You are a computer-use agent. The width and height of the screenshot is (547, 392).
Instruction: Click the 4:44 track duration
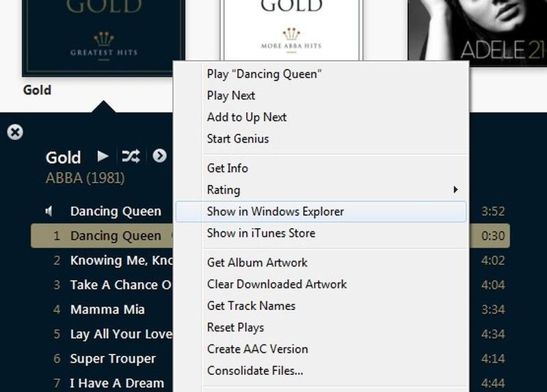493,383
